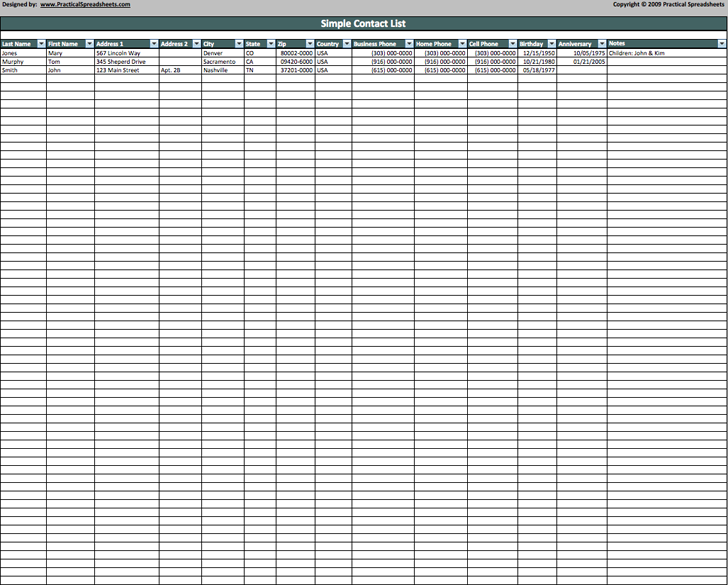The height and width of the screenshot is (585, 728).
Task: Click the cell containing Murphy
Action: point(23,62)
